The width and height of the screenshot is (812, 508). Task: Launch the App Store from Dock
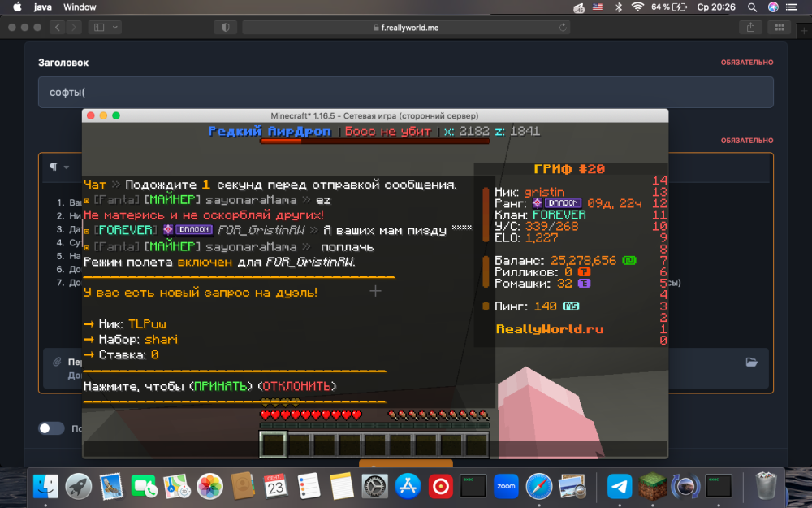pyautogui.click(x=407, y=487)
